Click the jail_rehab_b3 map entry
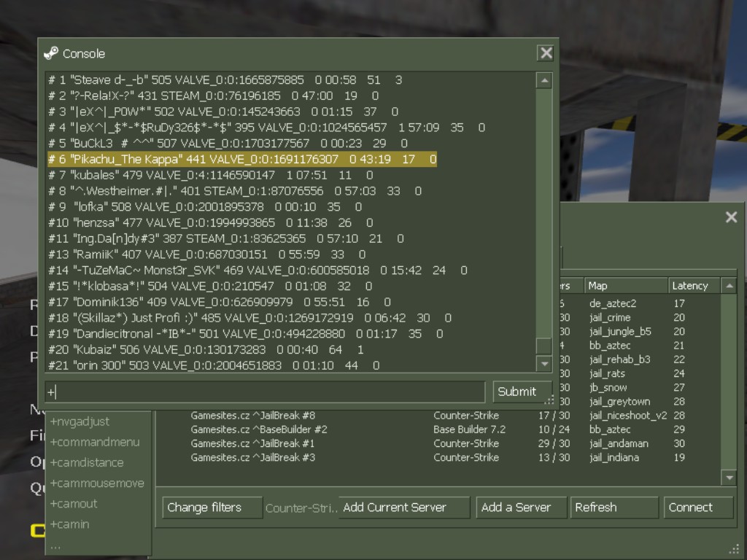 pyautogui.click(x=620, y=359)
